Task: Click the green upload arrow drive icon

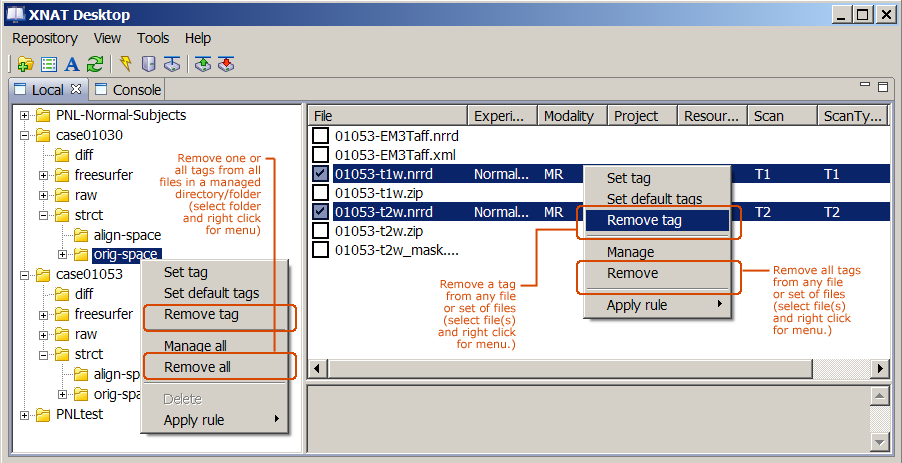Action: click(202, 64)
